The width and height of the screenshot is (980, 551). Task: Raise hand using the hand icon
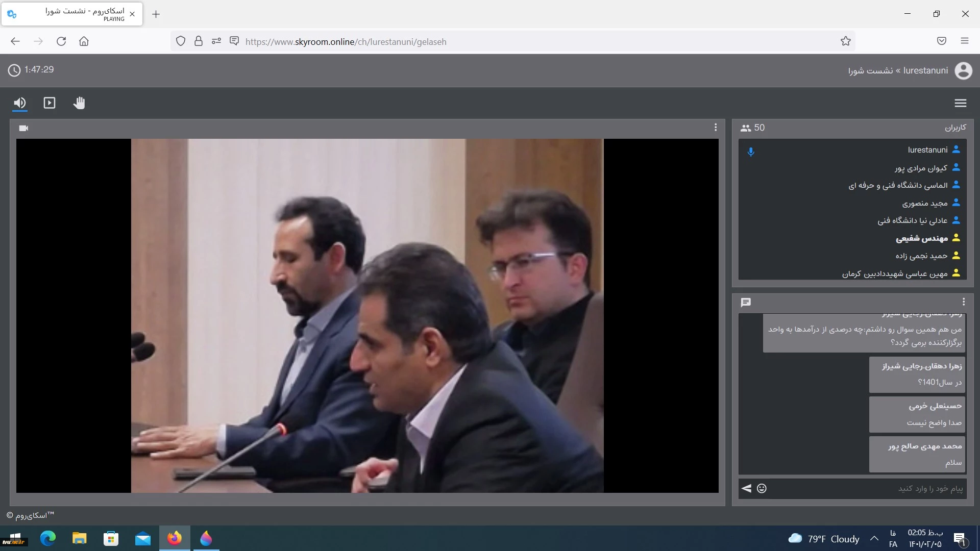point(79,103)
